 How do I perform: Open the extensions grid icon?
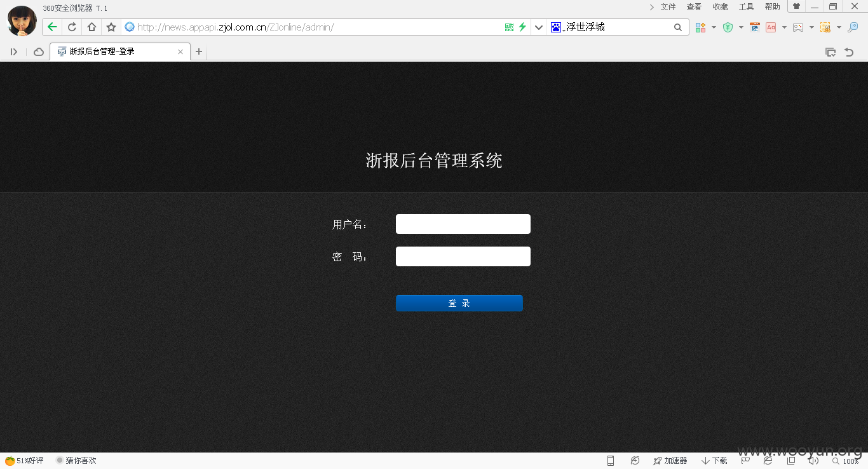point(700,27)
